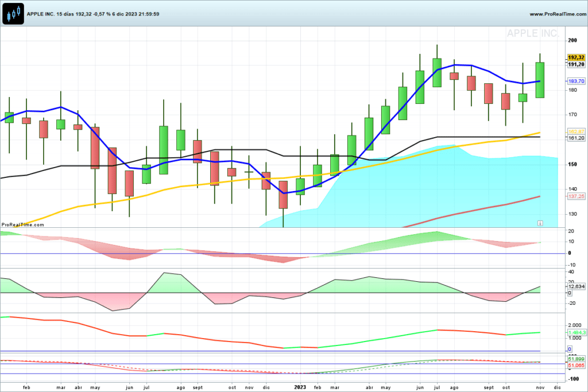Screen dimensions: 588x392
Task: Click the 200 price axis label
Action: click(x=572, y=41)
